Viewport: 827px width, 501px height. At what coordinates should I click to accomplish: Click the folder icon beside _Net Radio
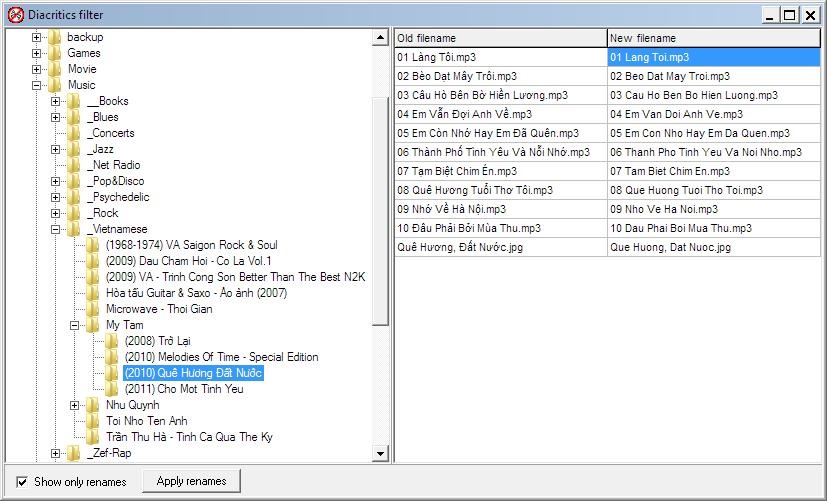click(x=74, y=165)
